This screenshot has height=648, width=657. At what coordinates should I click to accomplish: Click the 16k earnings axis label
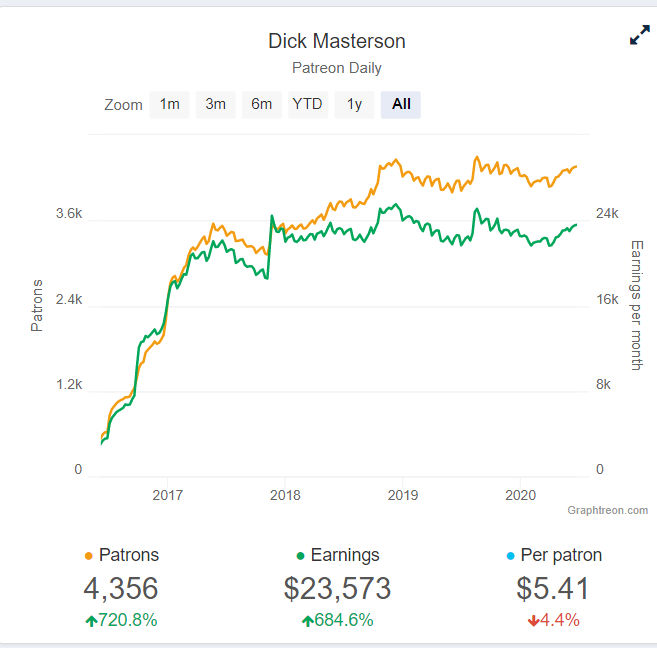[x=607, y=299]
